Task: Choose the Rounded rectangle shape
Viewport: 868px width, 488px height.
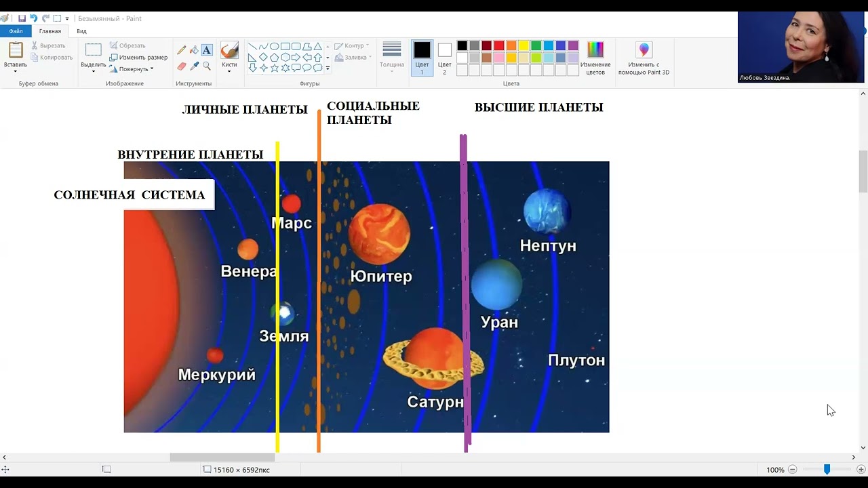Action: [296, 46]
